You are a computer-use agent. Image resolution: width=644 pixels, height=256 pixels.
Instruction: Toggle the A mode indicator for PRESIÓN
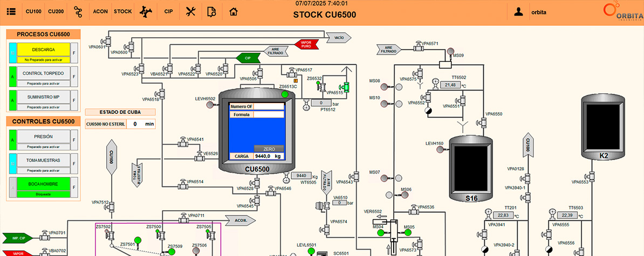pyautogui.click(x=12, y=140)
